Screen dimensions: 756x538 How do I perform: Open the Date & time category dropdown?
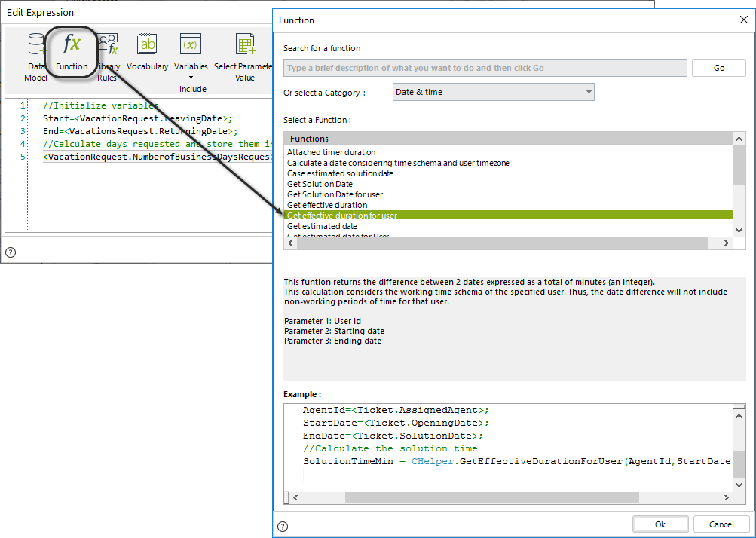tap(494, 92)
